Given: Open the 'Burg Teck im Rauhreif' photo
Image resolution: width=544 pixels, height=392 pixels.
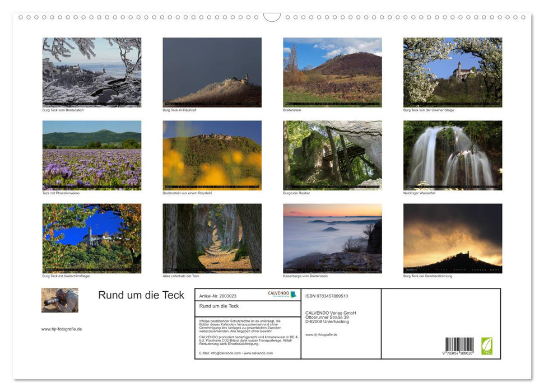Looking at the screenshot, I should [212, 72].
